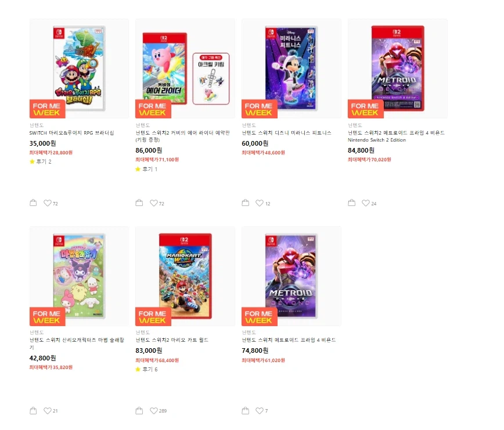The image size is (504, 430).
Task: Open Metroid Prime 4 Switch 2 Edition title link
Action: [x=396, y=136]
